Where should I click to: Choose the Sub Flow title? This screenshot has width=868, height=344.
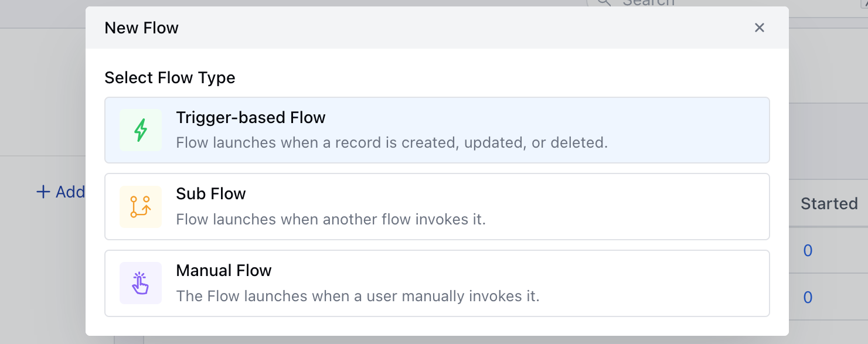click(x=210, y=194)
